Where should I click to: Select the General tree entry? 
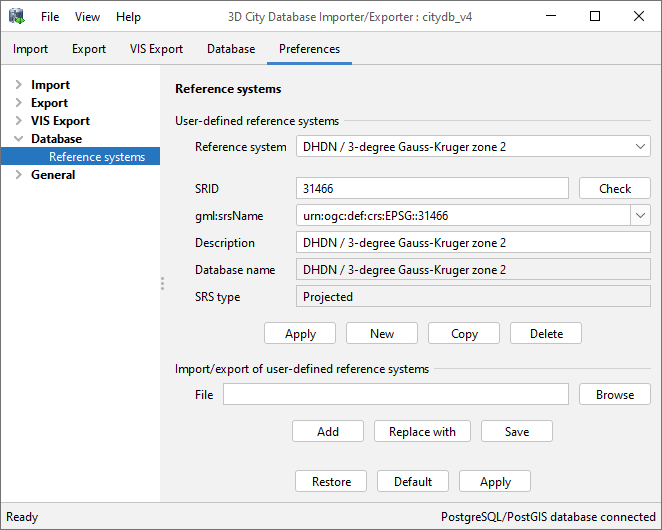click(x=53, y=174)
